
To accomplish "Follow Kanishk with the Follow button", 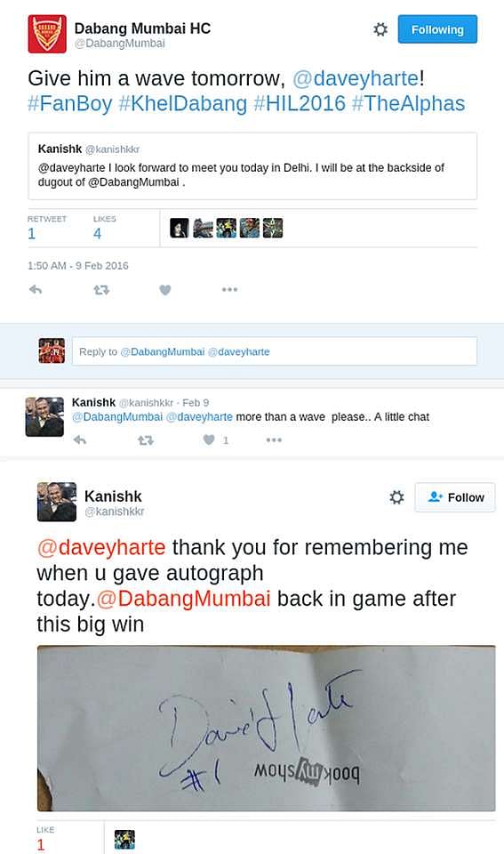I will (455, 497).
